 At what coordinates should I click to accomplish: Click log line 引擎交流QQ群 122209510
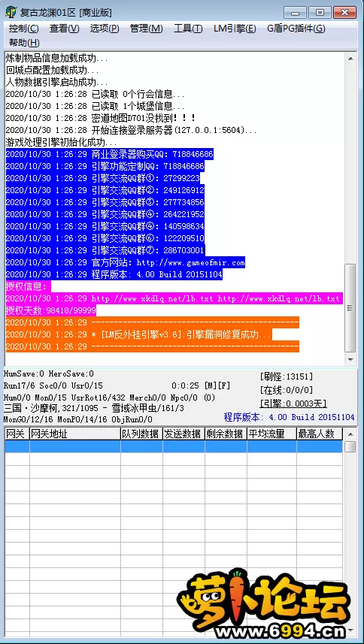coord(105,239)
